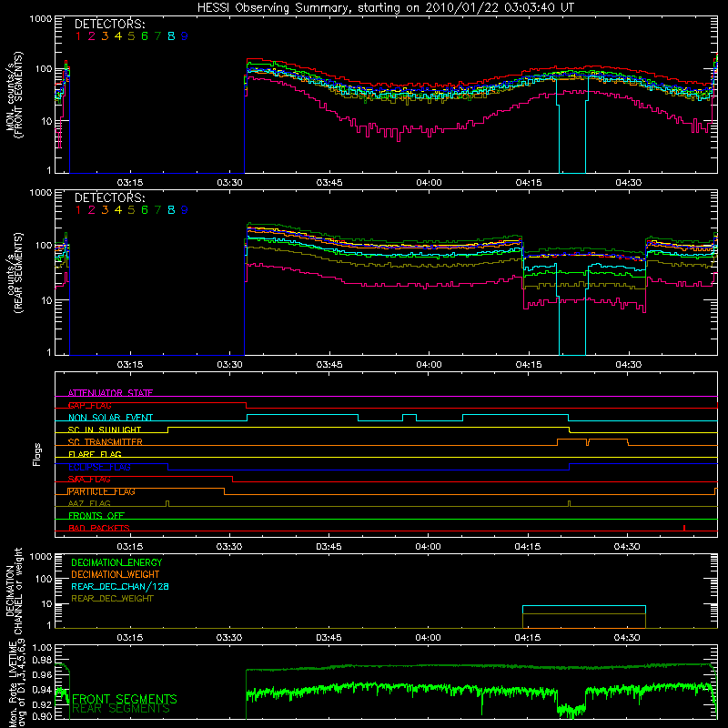
Task: Click DETECTORS: label in front segments plot
Action: (x=110, y=25)
